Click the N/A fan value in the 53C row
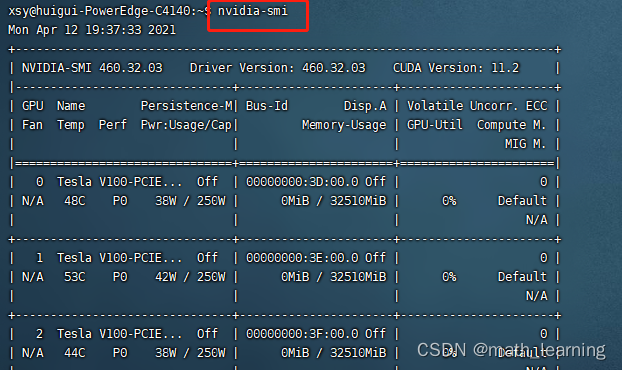The width and height of the screenshot is (622, 370). point(33,277)
